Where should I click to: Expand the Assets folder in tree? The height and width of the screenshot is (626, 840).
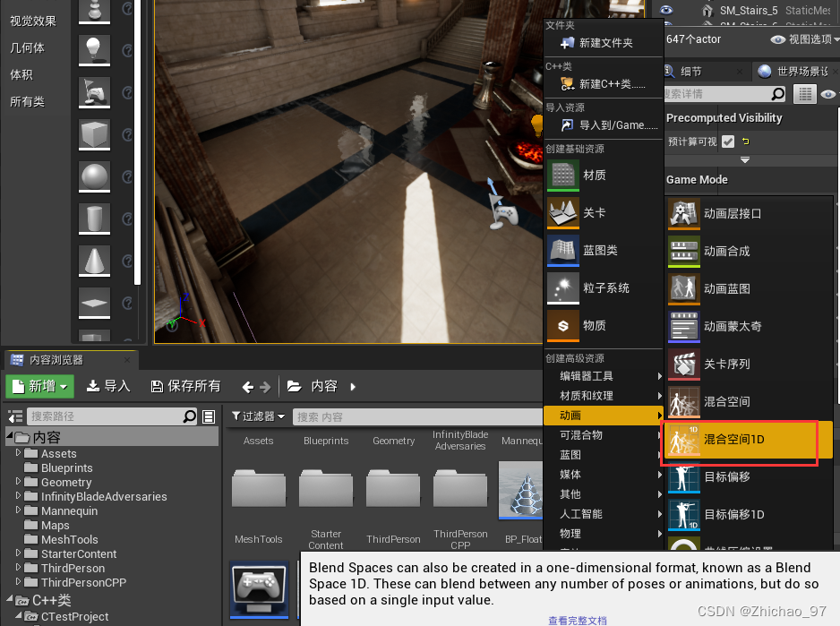tap(18, 453)
